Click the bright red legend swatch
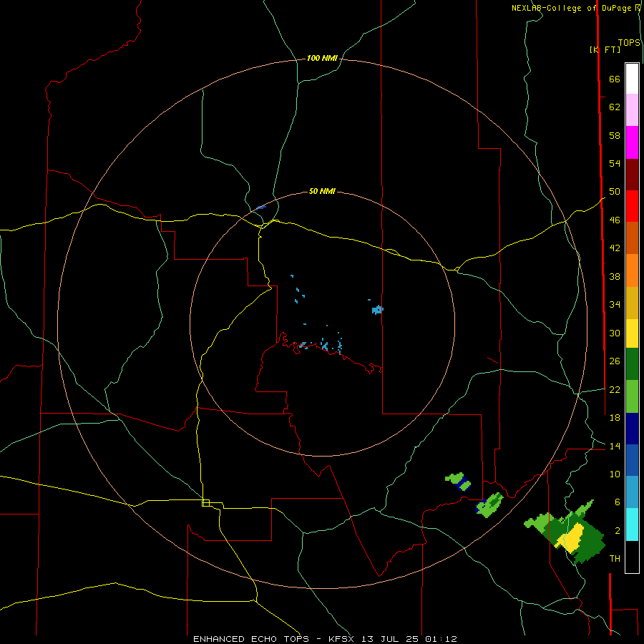This screenshot has height=644, width=644. 632,206
